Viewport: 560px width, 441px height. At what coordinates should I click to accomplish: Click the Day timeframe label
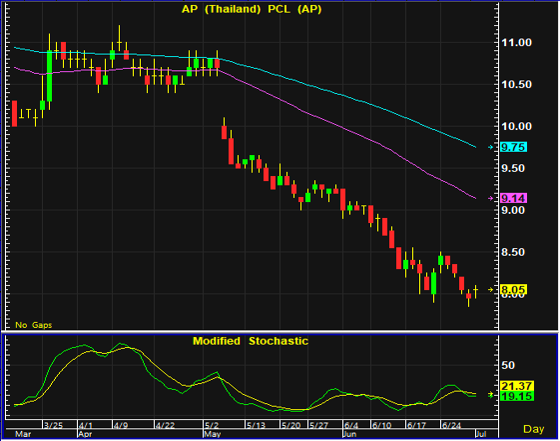click(534, 429)
